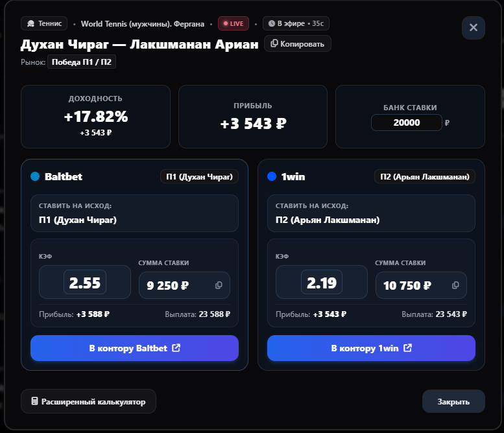
Task: Click the Закрыть button
Action: [x=453, y=401]
